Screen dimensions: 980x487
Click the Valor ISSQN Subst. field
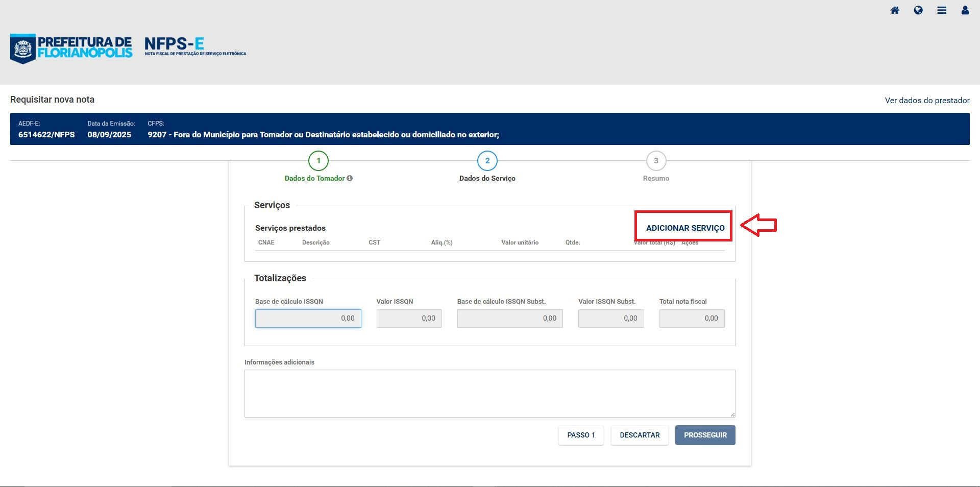click(x=610, y=319)
